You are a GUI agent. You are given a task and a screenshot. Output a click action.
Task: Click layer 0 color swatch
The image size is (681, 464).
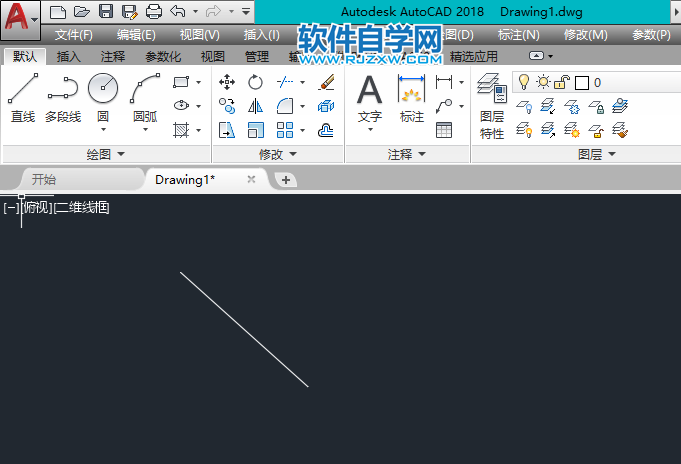pos(582,83)
